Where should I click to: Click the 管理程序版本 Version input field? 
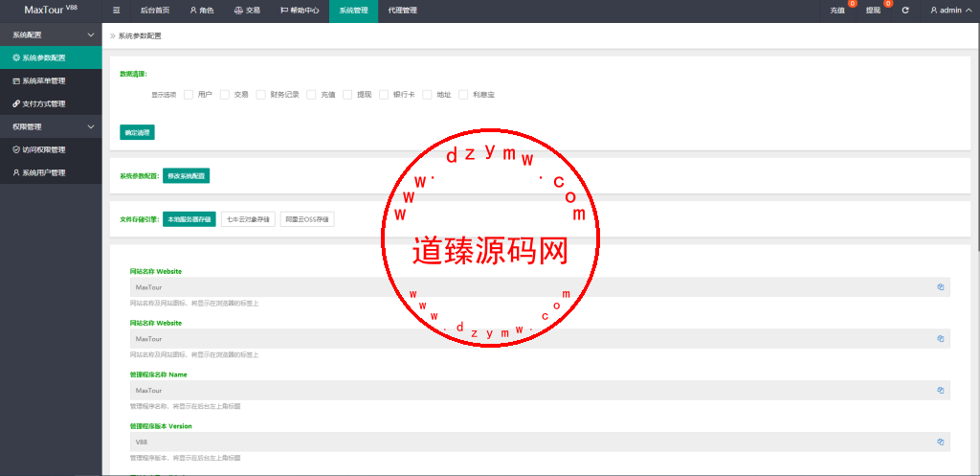pyautogui.click(x=540, y=442)
